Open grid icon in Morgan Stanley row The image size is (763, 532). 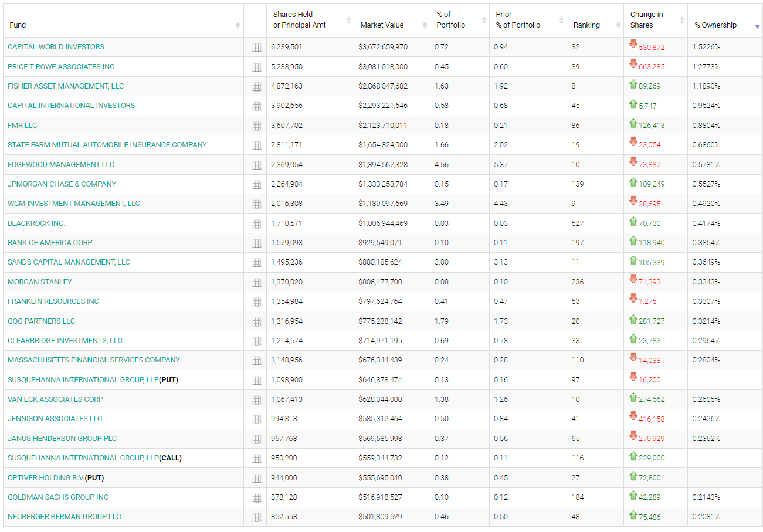click(x=256, y=283)
